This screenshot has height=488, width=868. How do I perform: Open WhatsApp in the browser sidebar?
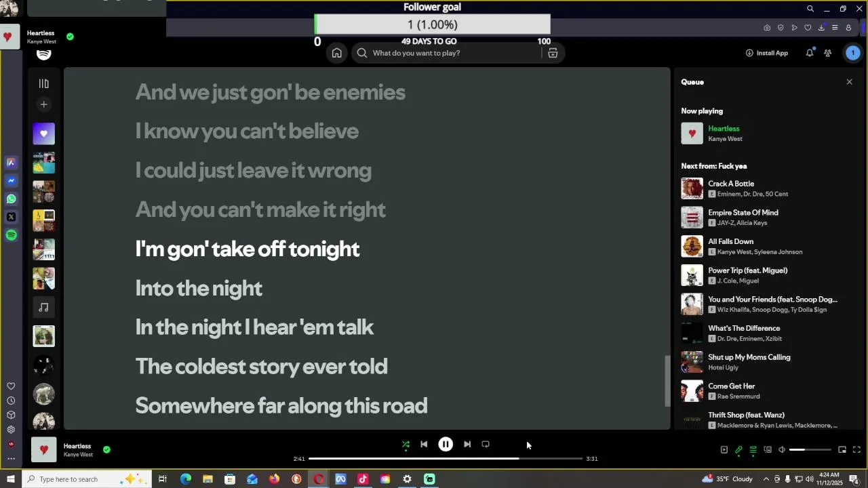click(11, 199)
